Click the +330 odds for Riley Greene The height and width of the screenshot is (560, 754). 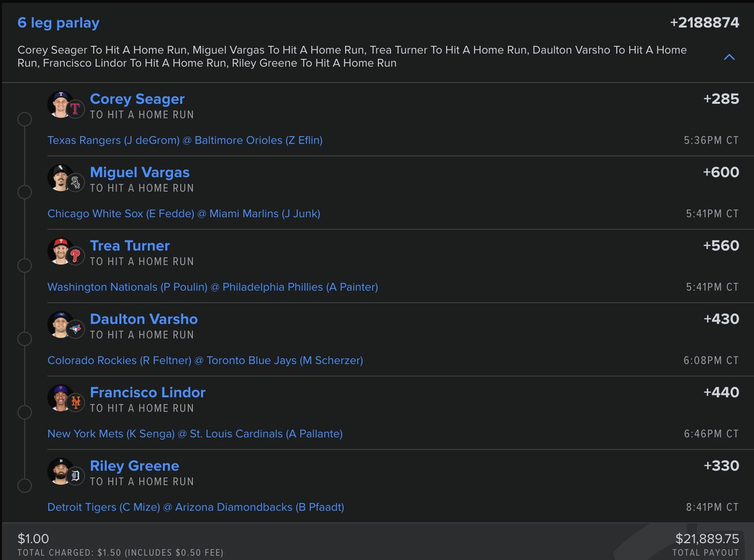point(721,466)
